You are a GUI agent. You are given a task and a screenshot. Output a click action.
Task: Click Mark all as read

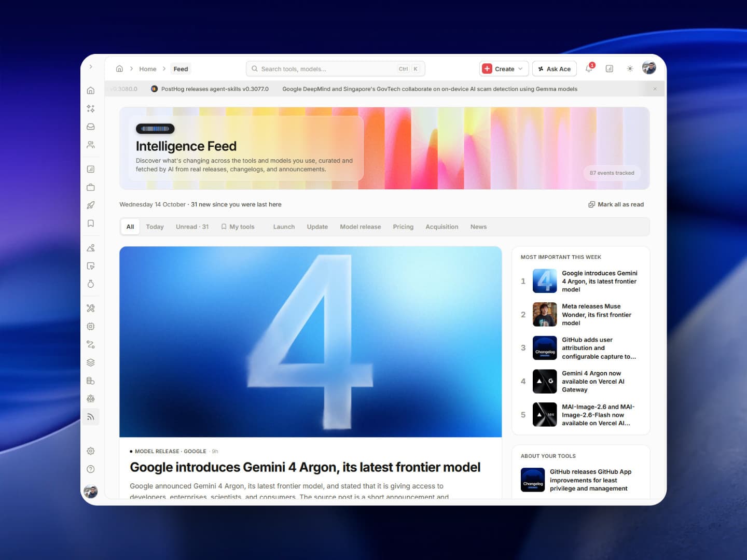[x=616, y=204]
